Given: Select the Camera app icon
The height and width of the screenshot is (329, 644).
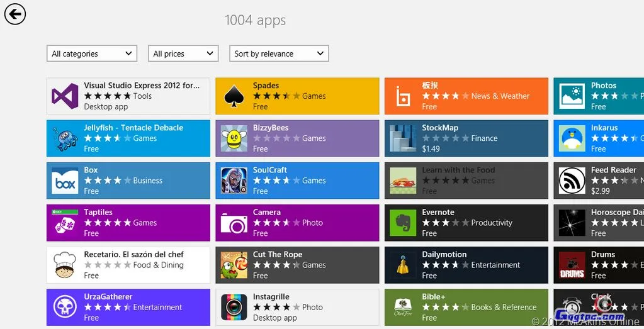Looking at the screenshot, I should click(x=234, y=223).
